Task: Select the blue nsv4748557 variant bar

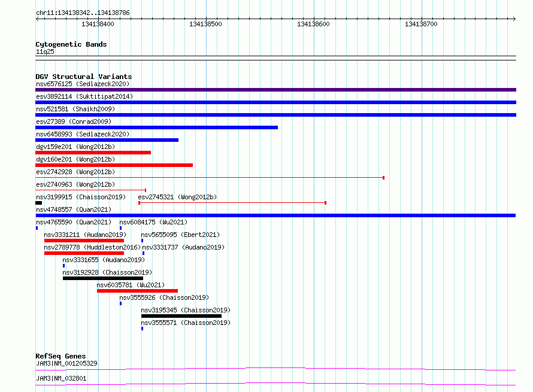Action: (x=275, y=215)
